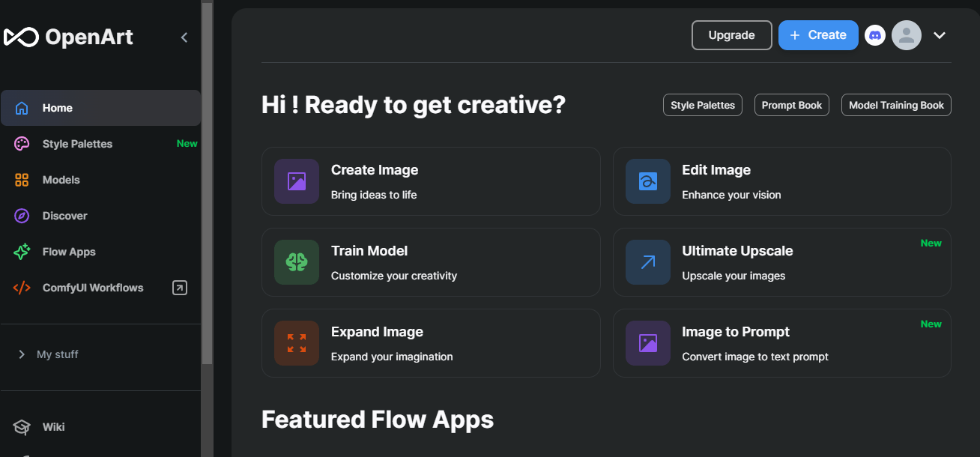Click the Create Image picture icon

click(297, 181)
